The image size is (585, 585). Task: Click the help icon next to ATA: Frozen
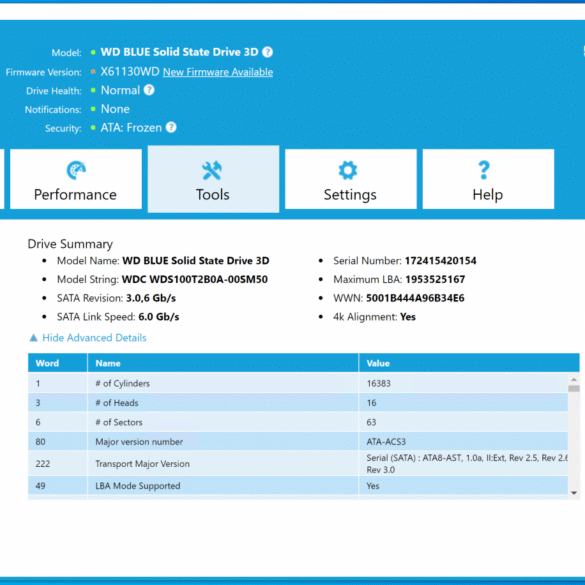(x=171, y=128)
